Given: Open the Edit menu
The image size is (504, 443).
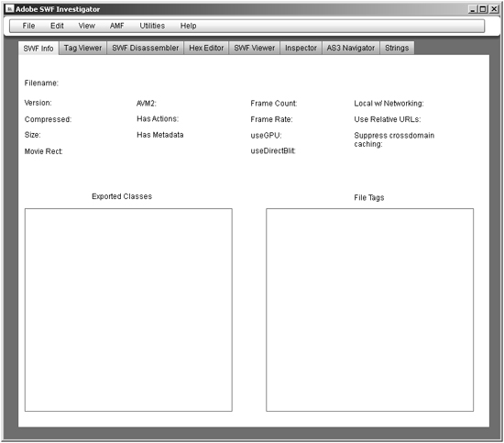Looking at the screenshot, I should point(57,26).
